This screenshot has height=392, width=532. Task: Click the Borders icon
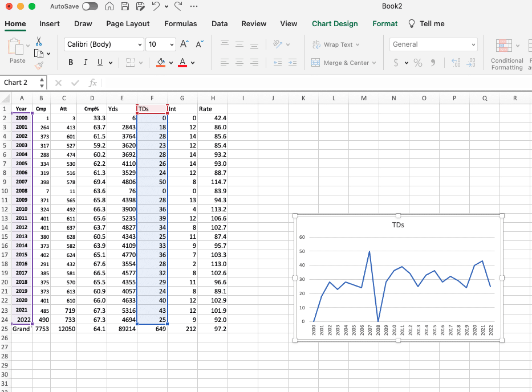click(130, 63)
